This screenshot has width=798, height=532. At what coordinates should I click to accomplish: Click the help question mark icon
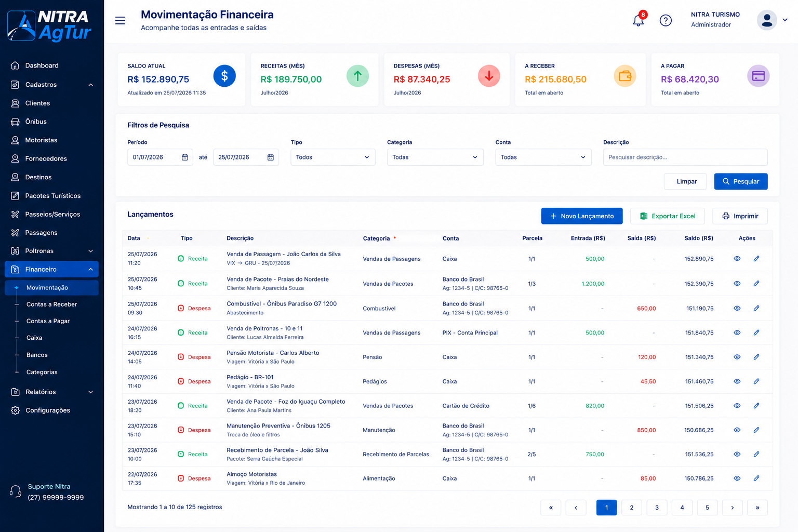(666, 20)
